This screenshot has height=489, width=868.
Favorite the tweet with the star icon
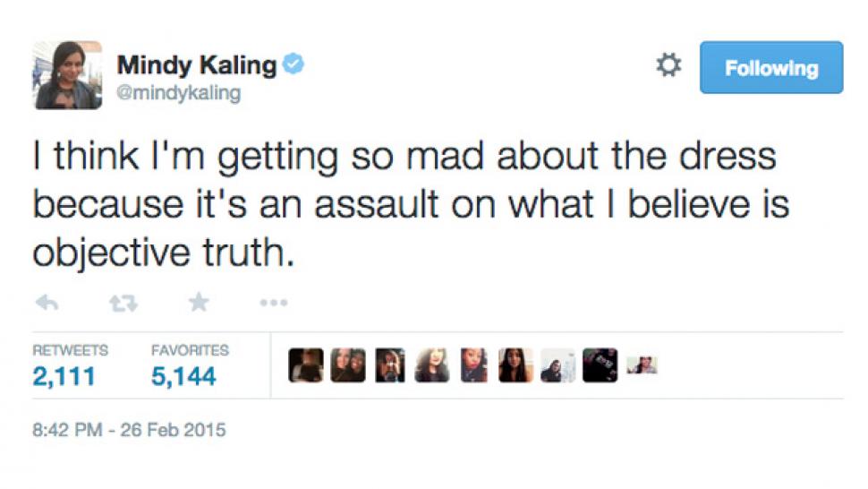tap(198, 304)
